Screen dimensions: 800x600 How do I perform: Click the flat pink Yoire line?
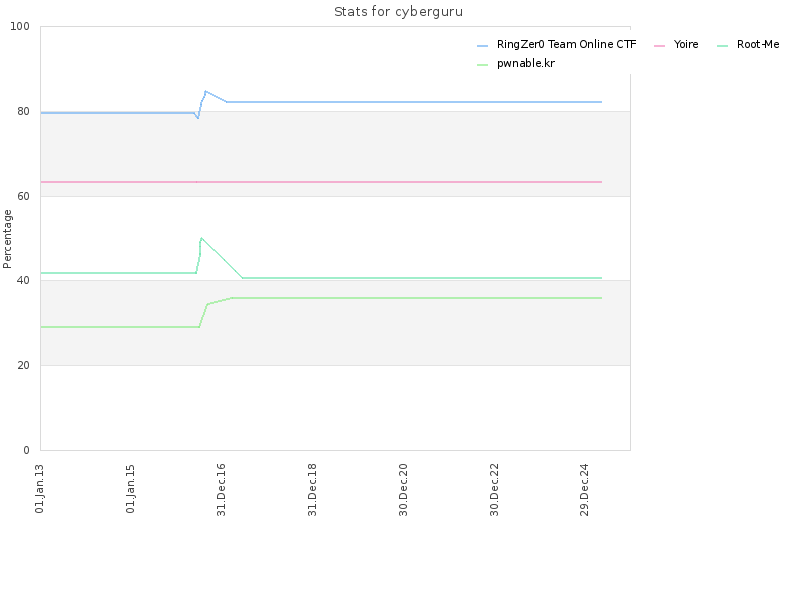pyautogui.click(x=321, y=182)
